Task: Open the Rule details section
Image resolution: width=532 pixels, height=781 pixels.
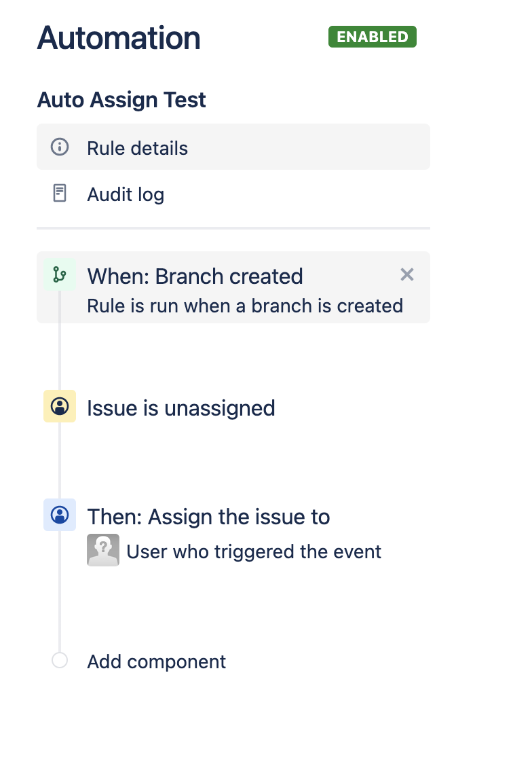Action: click(x=233, y=147)
